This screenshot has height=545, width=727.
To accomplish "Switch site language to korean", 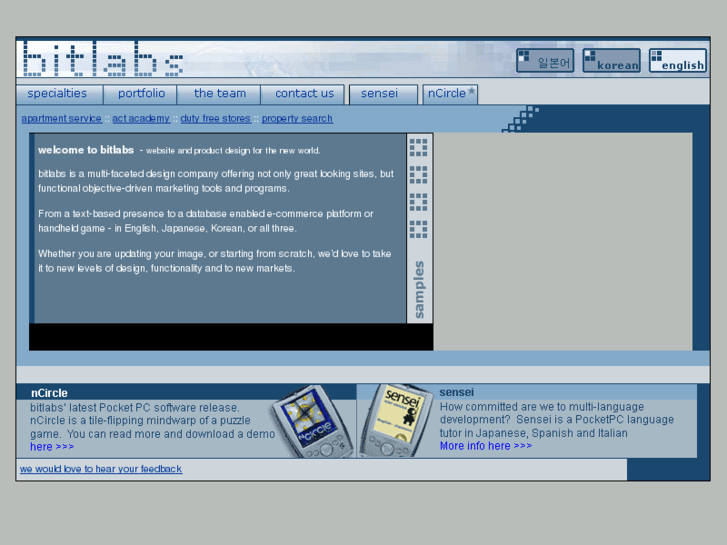I will [612, 61].
